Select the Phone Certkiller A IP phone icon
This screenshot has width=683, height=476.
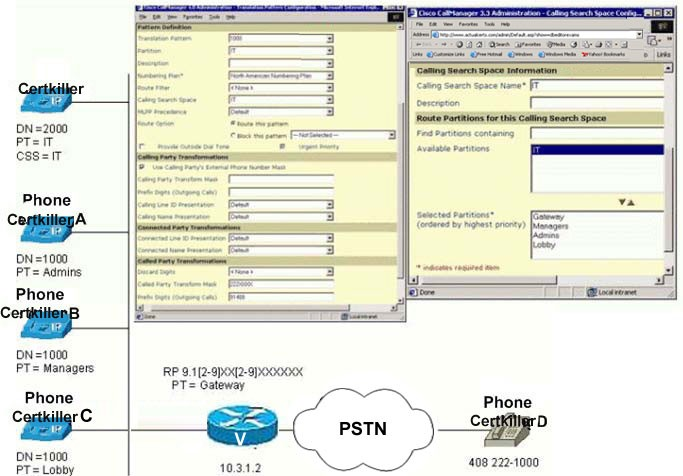[46, 232]
